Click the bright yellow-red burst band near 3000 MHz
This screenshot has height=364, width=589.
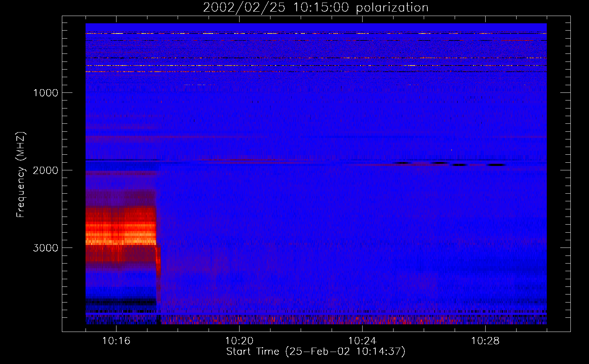pyautogui.click(x=121, y=233)
